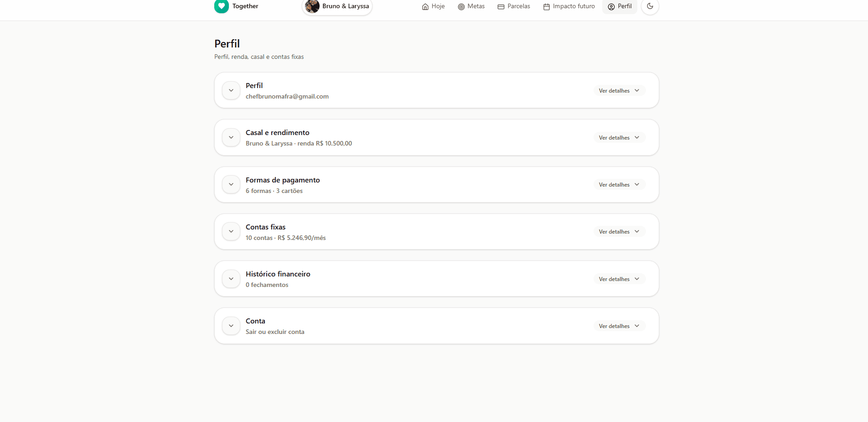This screenshot has height=422, width=868.
Task: Click the 'Conta' card title
Action: (255, 321)
